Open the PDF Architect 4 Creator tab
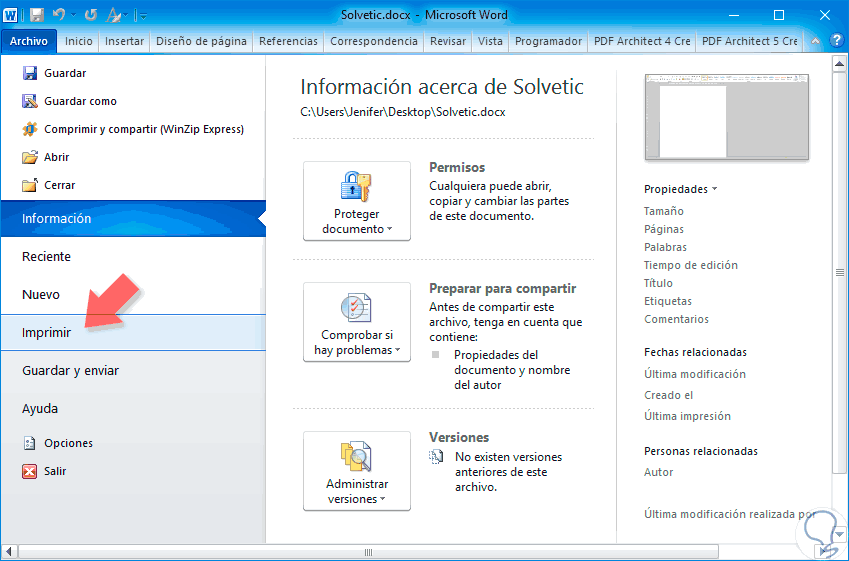The width and height of the screenshot is (849, 561). [x=642, y=41]
